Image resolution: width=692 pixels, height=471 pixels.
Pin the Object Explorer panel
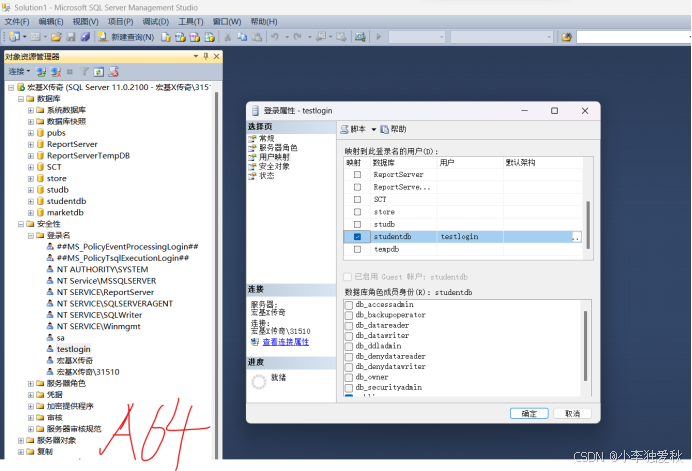pos(206,56)
